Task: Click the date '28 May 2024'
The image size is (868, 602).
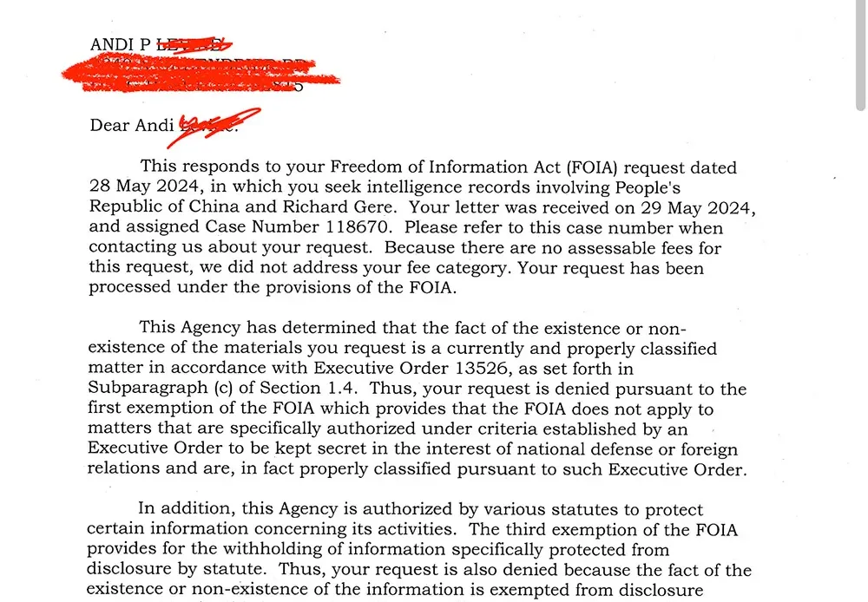Action: click(144, 186)
